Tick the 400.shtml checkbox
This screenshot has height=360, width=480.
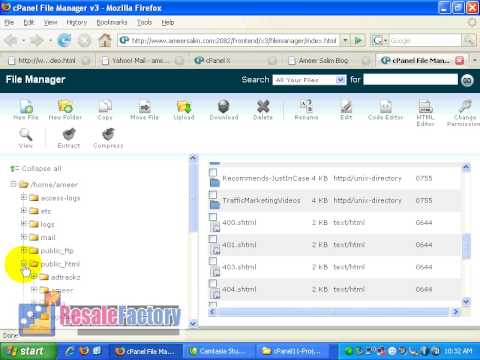(x=213, y=217)
